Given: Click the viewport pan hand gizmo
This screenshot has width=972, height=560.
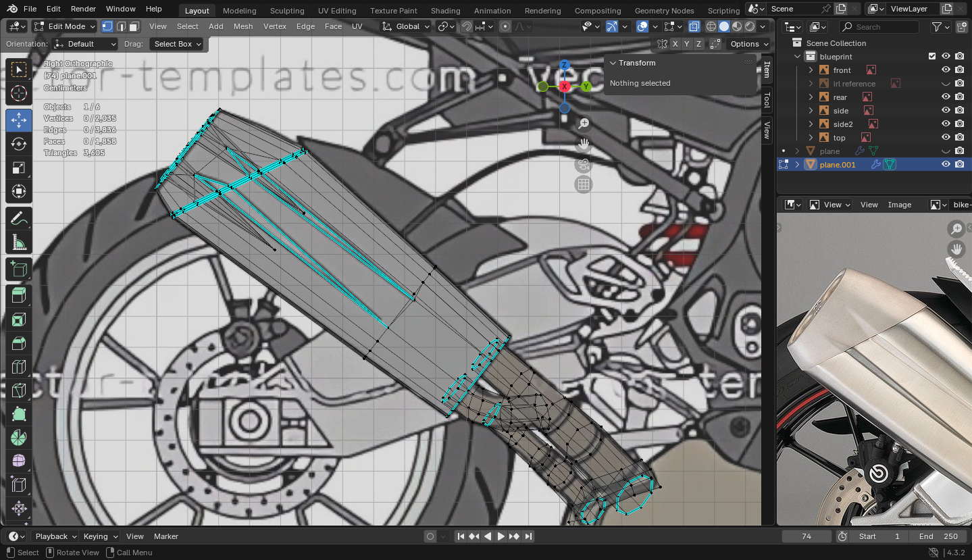Looking at the screenshot, I should pyautogui.click(x=584, y=144).
